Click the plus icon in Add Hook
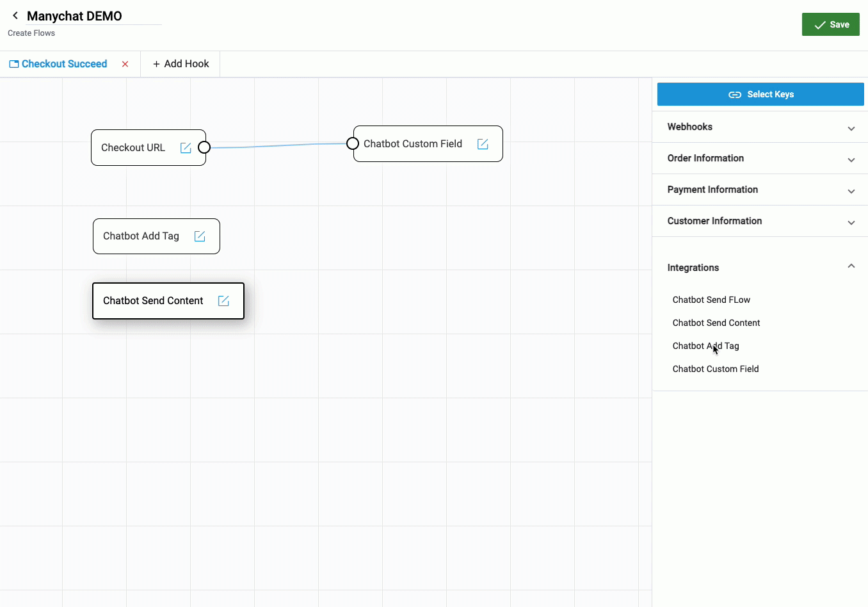 [156, 64]
